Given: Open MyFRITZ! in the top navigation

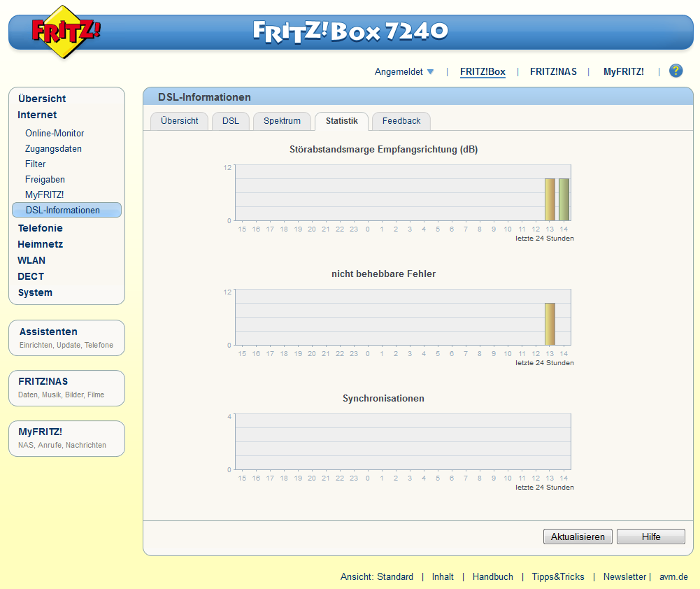Looking at the screenshot, I should click(x=623, y=71).
